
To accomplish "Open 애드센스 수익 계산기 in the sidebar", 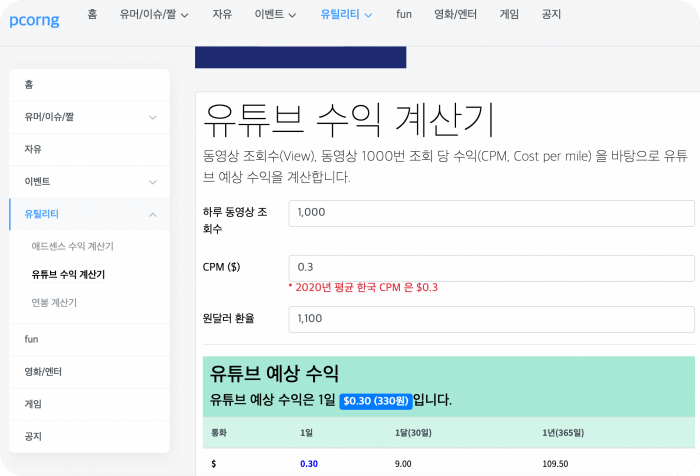I will (73, 246).
